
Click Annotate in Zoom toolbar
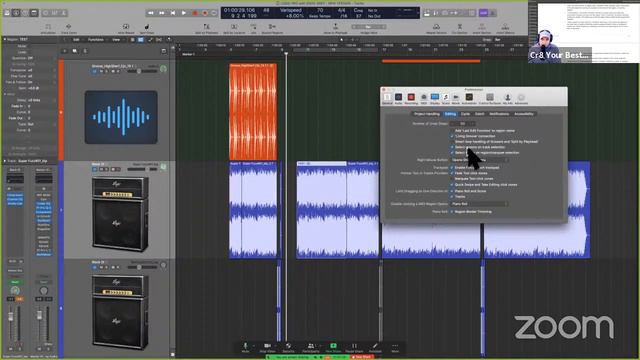pos(375,348)
